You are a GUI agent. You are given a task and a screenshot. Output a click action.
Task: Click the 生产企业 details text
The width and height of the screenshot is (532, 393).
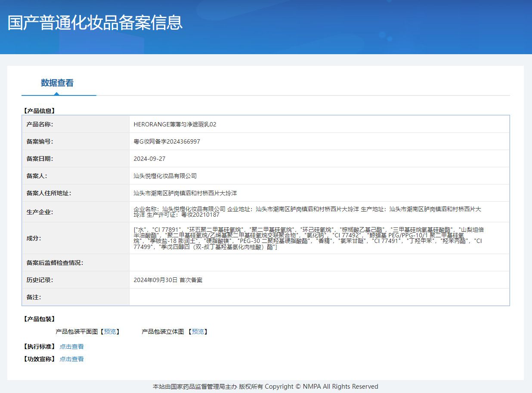tap(307, 212)
